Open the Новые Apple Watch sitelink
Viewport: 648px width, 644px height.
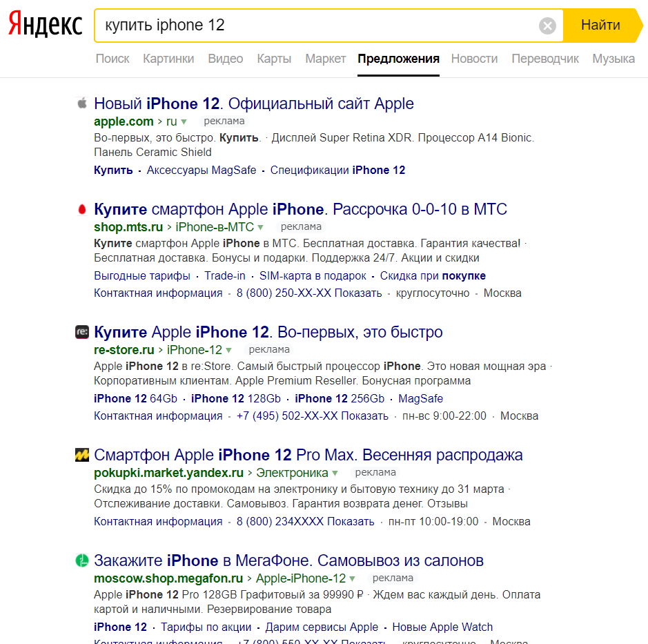pyautogui.click(x=442, y=627)
